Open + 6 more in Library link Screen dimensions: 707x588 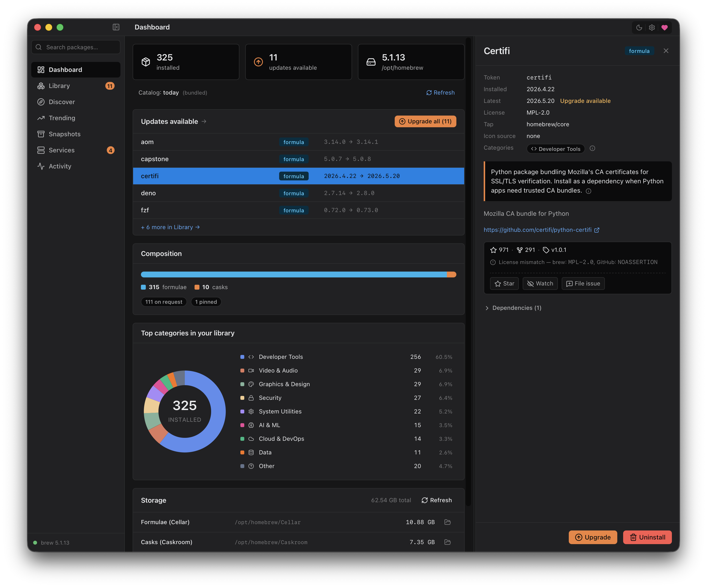pos(170,227)
